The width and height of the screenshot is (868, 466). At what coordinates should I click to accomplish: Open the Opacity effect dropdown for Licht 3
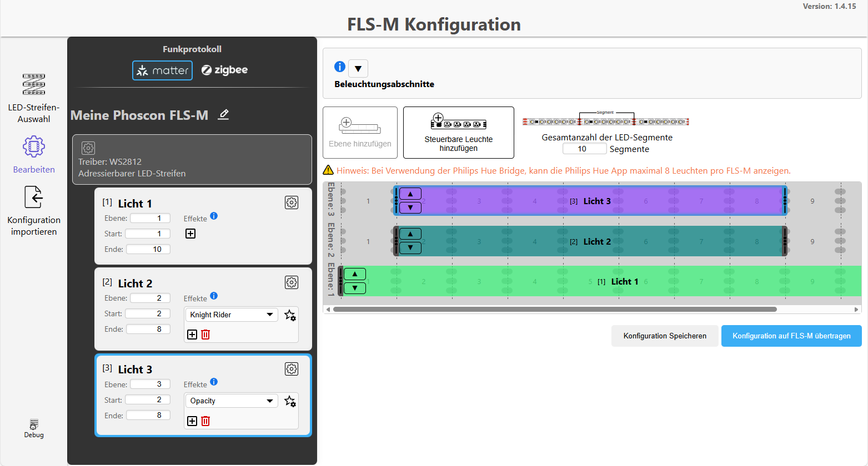click(231, 401)
